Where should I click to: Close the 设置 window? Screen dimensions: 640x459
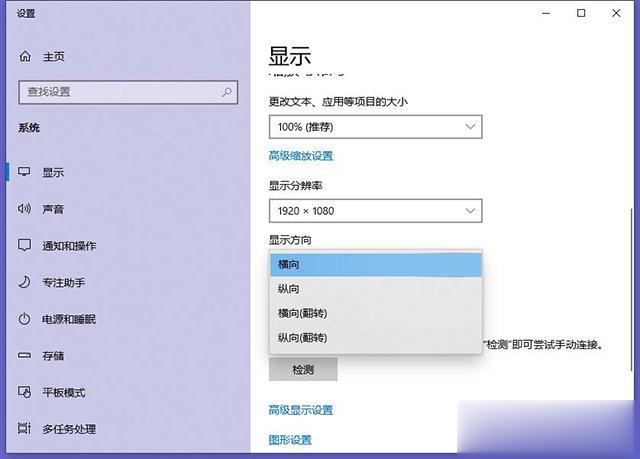pos(616,13)
